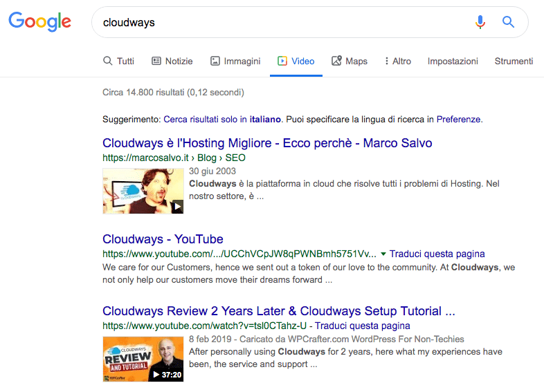Select the Video tab

point(296,61)
